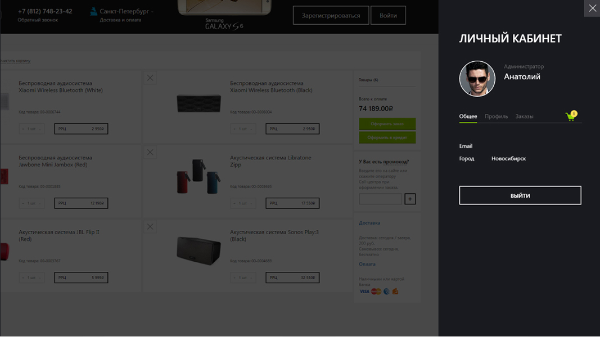Click the Sonos Play:3 speaker image
This screenshot has height=364, width=600.
click(199, 251)
